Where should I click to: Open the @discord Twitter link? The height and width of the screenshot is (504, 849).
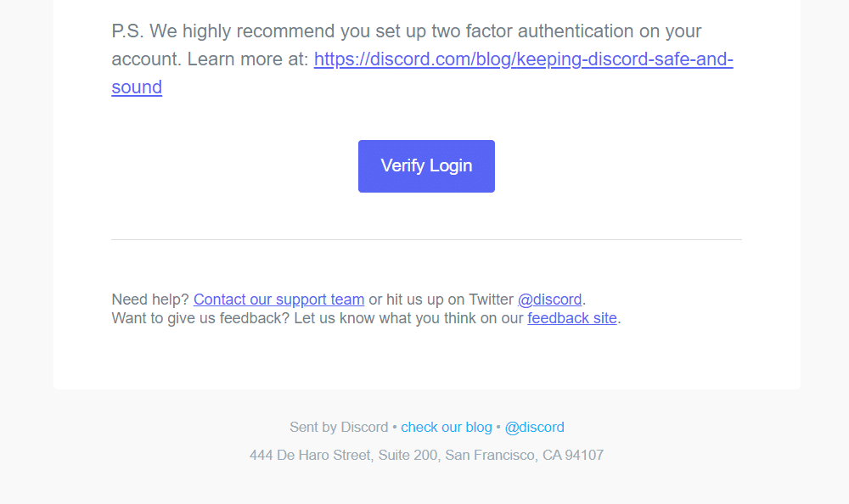[x=550, y=299]
